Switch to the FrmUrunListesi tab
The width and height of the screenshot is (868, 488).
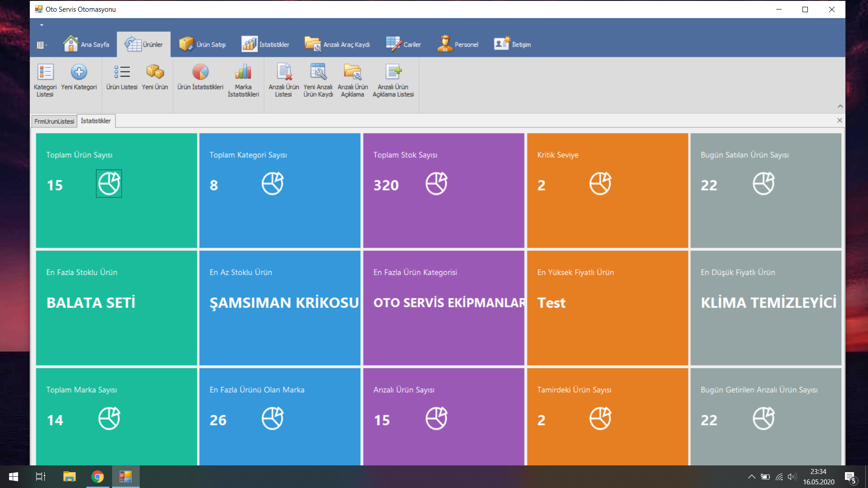pos(53,121)
